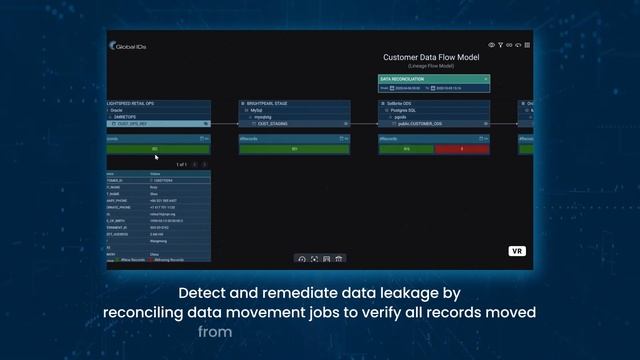Click the building icon in bottom toolbar
This screenshot has height=360, width=640.
point(339,259)
